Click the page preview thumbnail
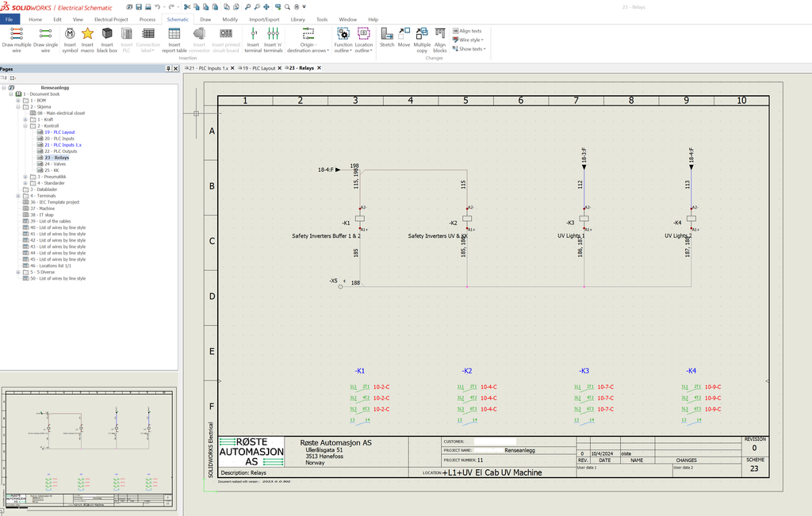Viewport: 812px width, 516px height. pos(89,449)
